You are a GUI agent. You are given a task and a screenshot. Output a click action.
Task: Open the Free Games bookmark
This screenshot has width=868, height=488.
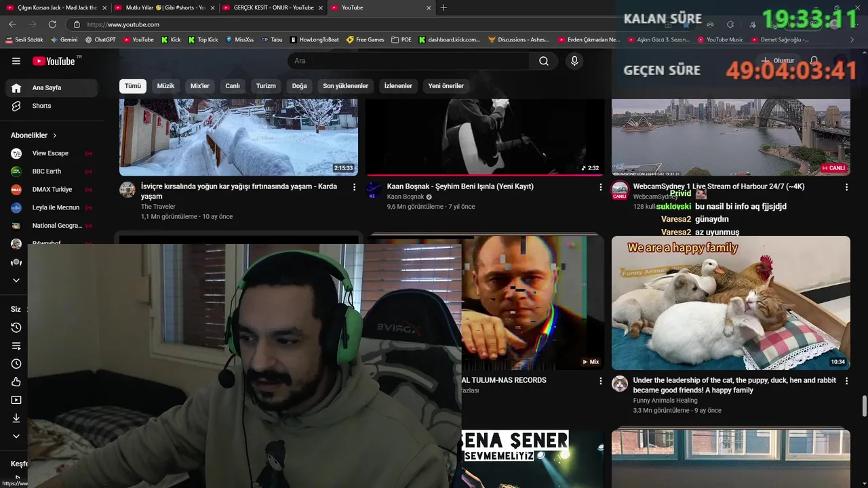[x=365, y=39]
